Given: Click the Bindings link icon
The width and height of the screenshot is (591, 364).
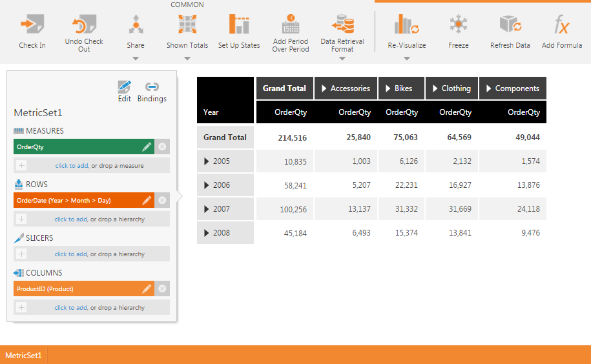Looking at the screenshot, I should coord(152,87).
